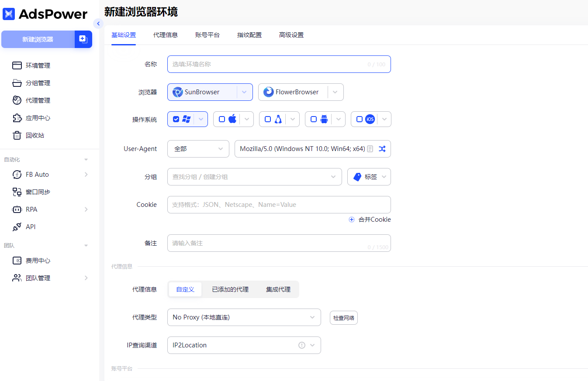Open 费用中心 wallet item

coord(38,261)
